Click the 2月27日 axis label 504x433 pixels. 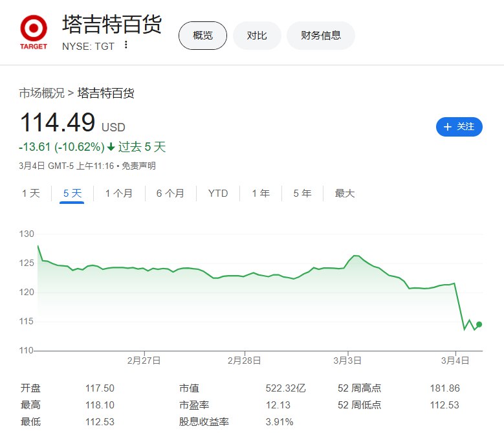pyautogui.click(x=144, y=361)
